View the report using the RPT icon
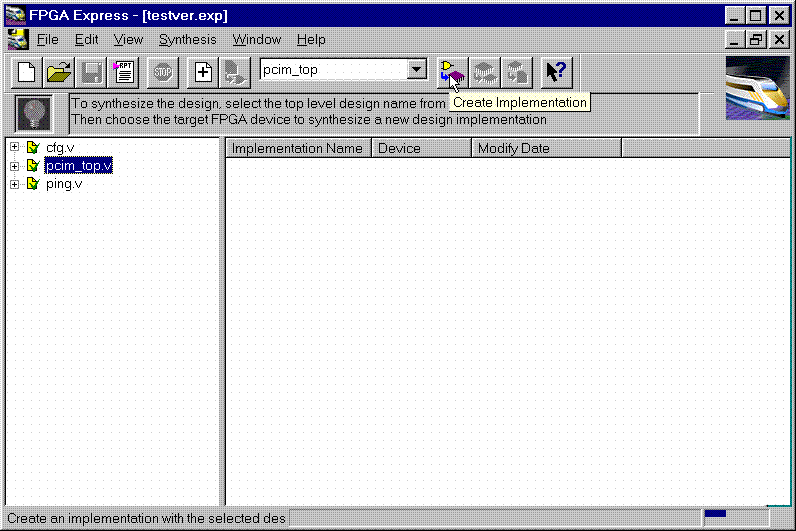 click(124, 72)
